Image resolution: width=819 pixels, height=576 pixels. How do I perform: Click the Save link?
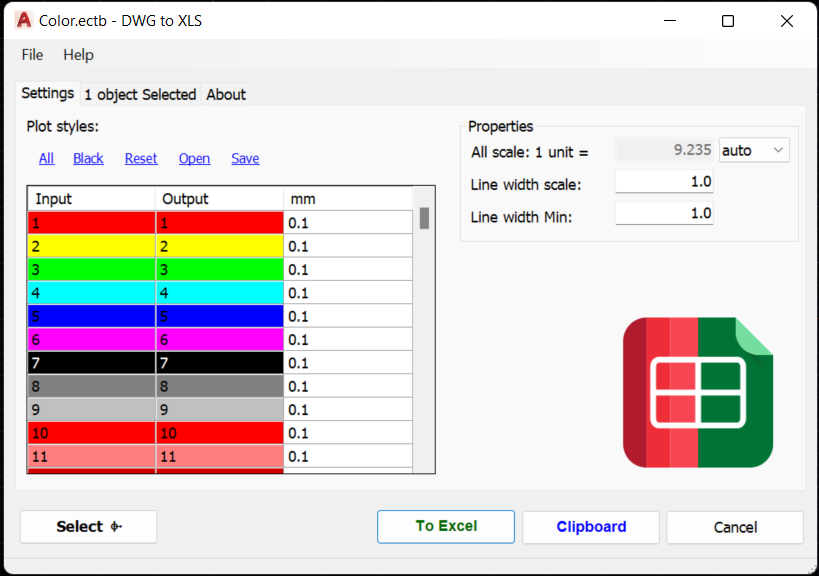(245, 158)
